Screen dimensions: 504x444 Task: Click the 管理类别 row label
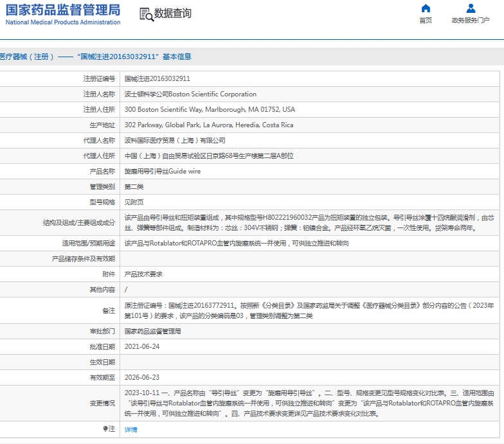click(x=102, y=186)
